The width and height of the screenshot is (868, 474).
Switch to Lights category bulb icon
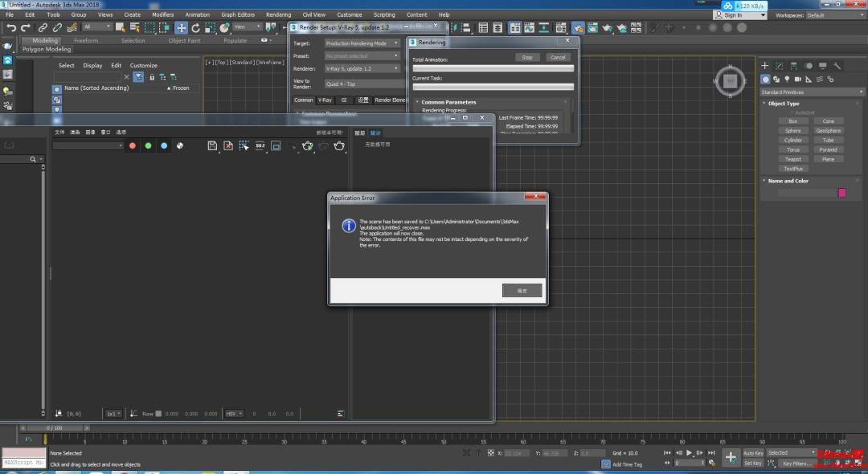(x=787, y=79)
